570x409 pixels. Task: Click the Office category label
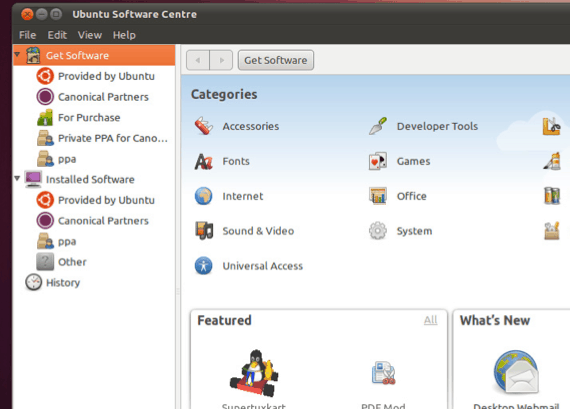pos(412,196)
